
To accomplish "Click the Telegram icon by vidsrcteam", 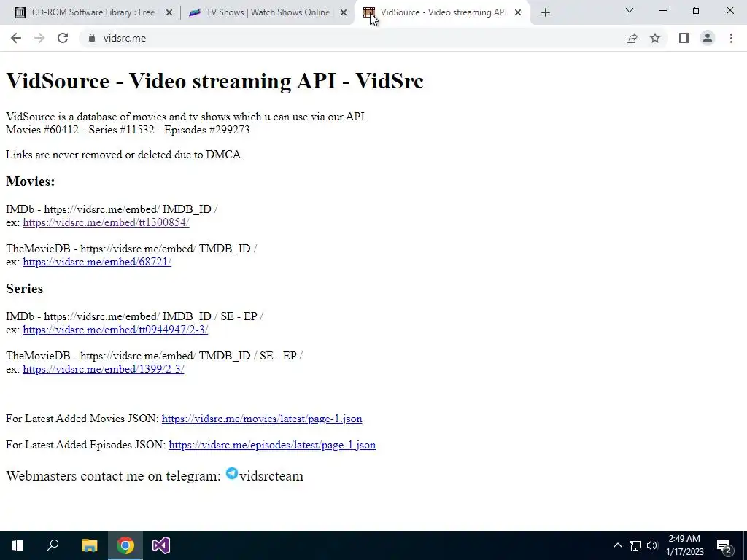I will coord(232,473).
